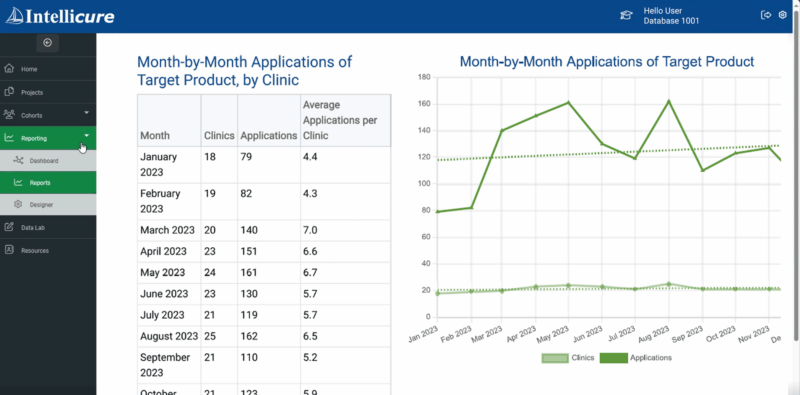Viewport: 800px width, 395px height.
Task: Click the Projects documents icon
Action: coord(9,92)
